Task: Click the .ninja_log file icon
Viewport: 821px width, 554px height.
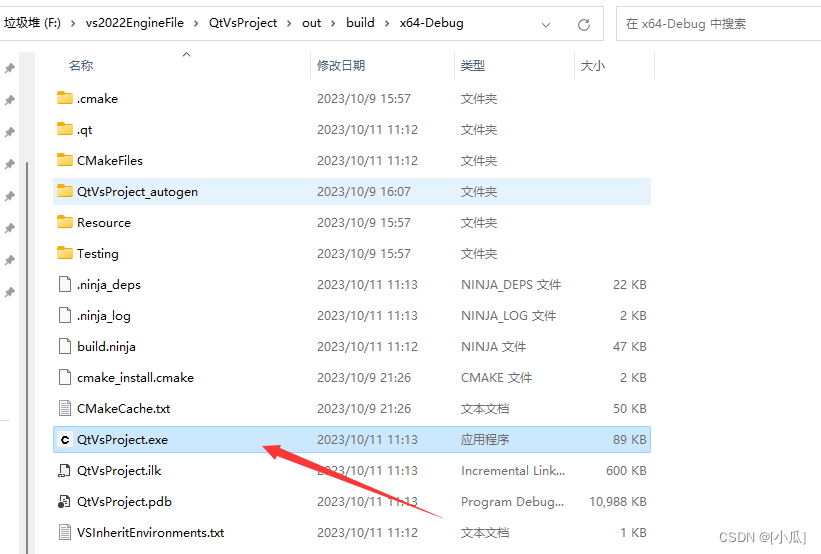Action: (65, 315)
